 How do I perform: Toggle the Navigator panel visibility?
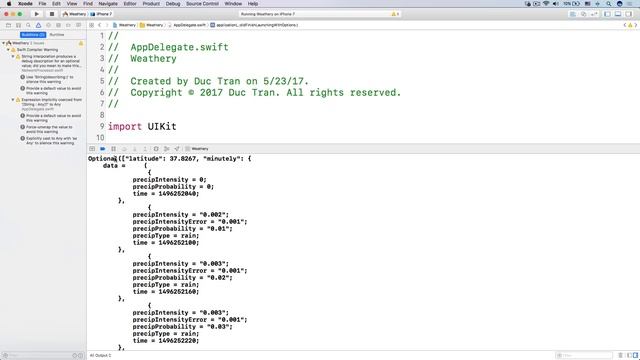pos(607,14)
